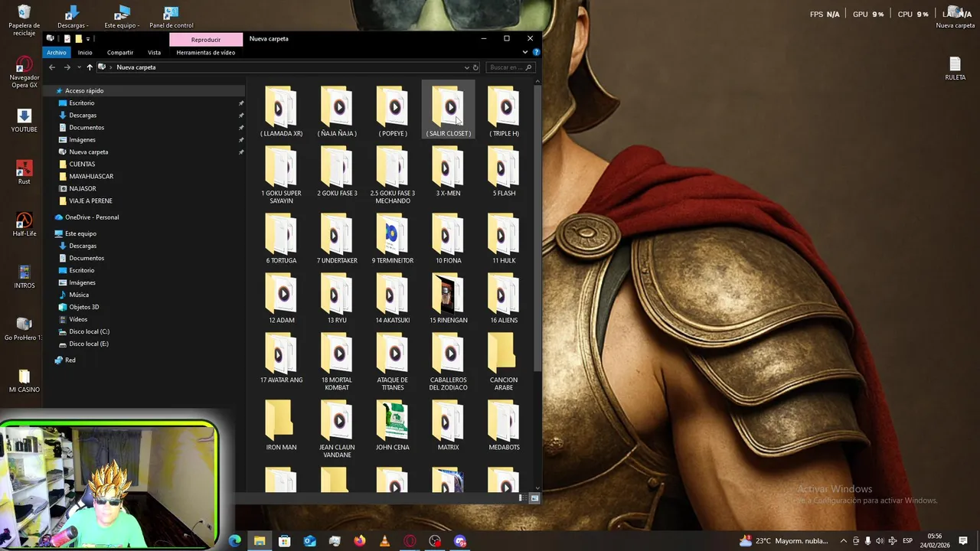Open Explorer help question mark
The width and height of the screenshot is (980, 551).
coord(536,52)
